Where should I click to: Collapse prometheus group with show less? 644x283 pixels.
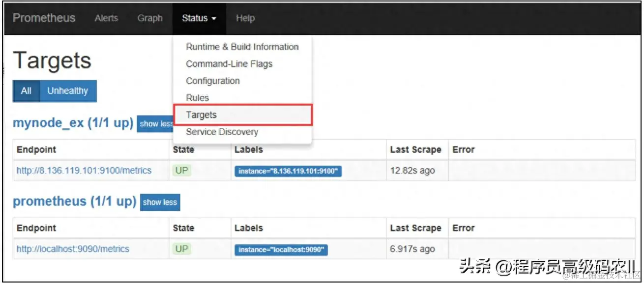[160, 202]
